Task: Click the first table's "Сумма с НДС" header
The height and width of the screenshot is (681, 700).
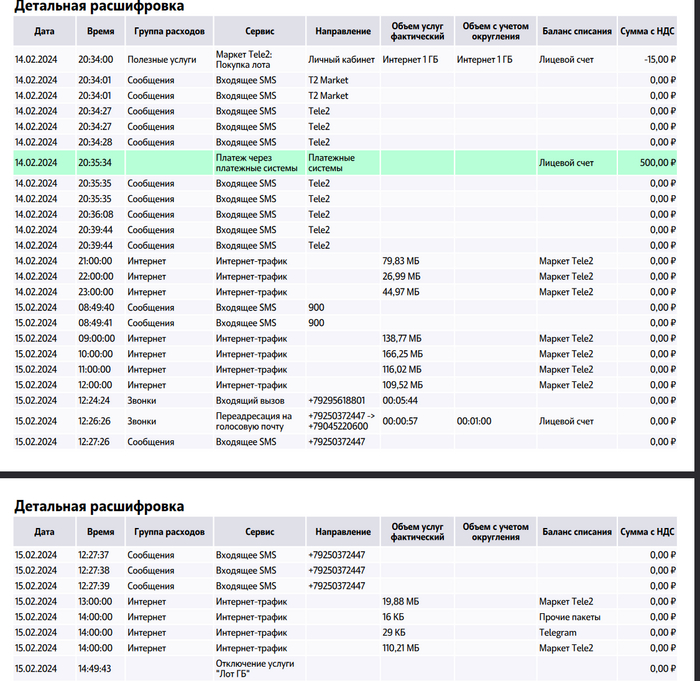Action: (x=647, y=31)
